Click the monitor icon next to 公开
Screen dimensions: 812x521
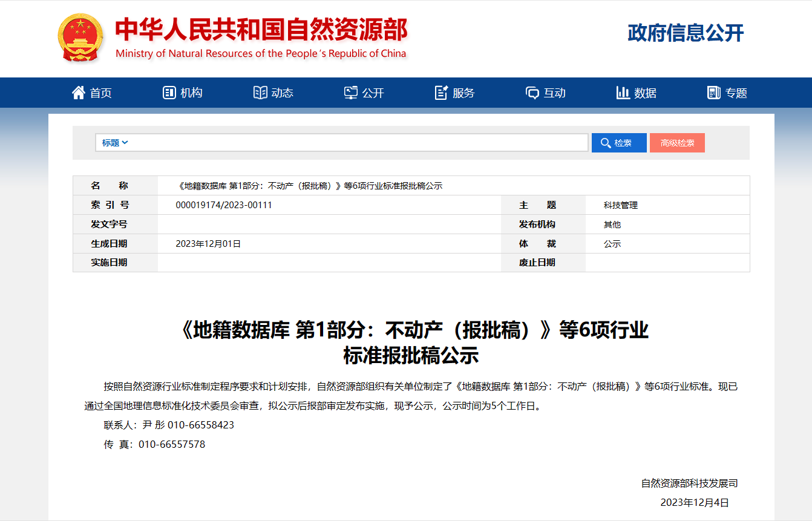351,92
